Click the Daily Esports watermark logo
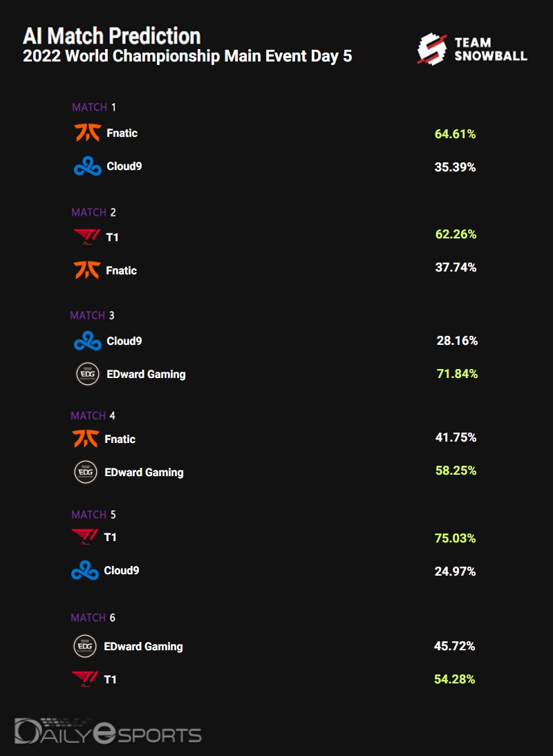 [x=108, y=732]
